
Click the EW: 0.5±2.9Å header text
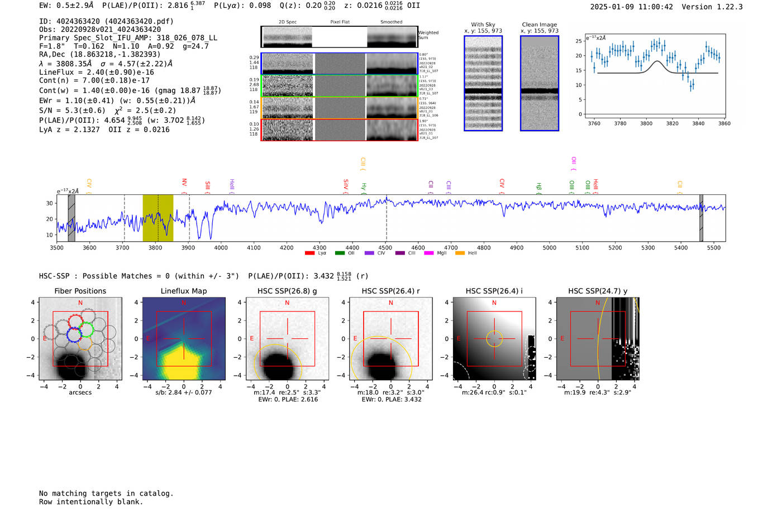tap(66, 6)
